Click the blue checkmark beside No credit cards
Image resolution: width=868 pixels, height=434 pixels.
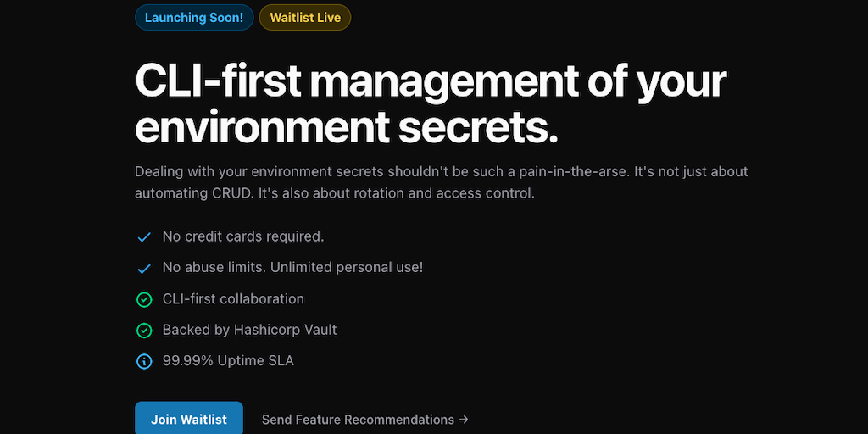point(144,237)
